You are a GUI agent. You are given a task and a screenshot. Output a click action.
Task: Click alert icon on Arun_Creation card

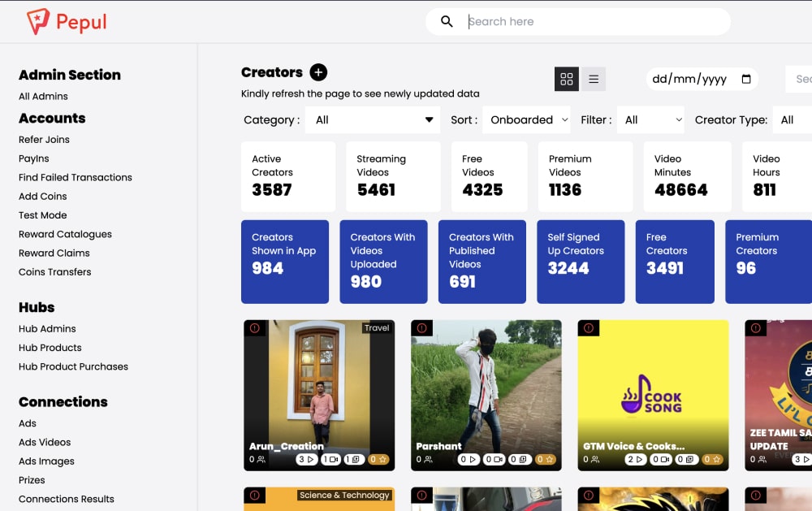(255, 328)
